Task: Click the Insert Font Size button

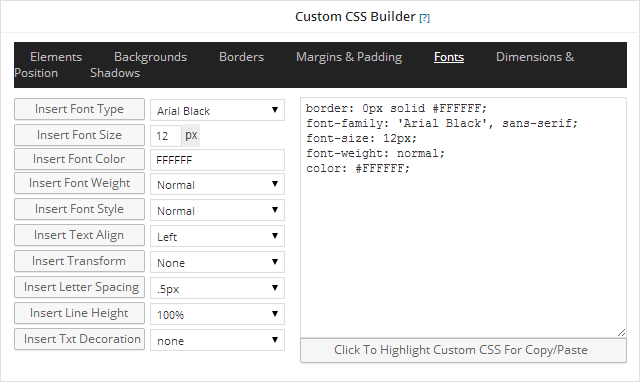Action: pos(79,135)
